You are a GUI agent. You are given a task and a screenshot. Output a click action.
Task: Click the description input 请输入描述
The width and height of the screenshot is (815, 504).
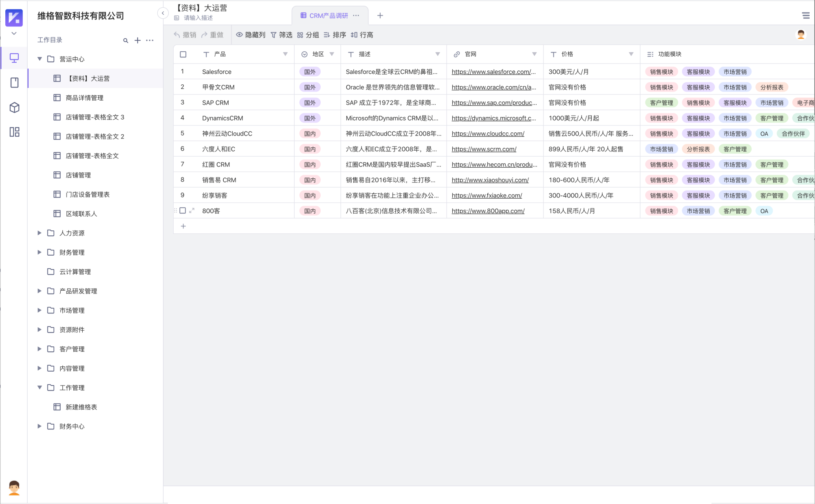tap(198, 18)
